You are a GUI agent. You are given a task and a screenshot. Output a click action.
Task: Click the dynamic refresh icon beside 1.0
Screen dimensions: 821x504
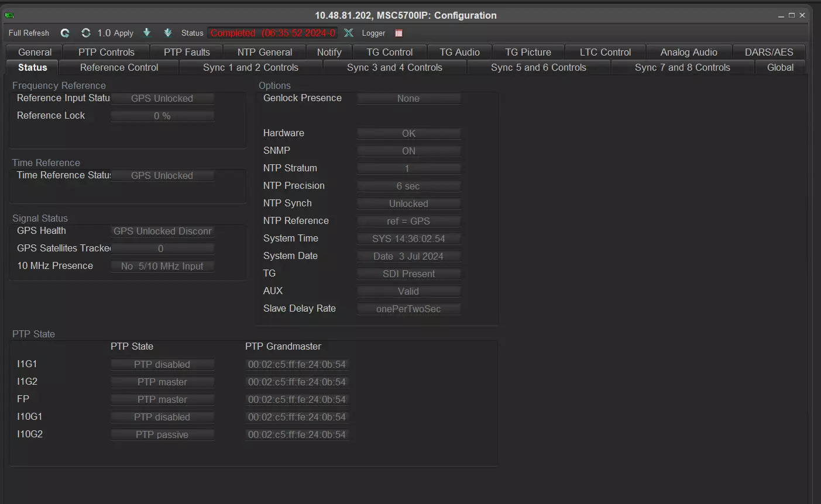tap(86, 33)
